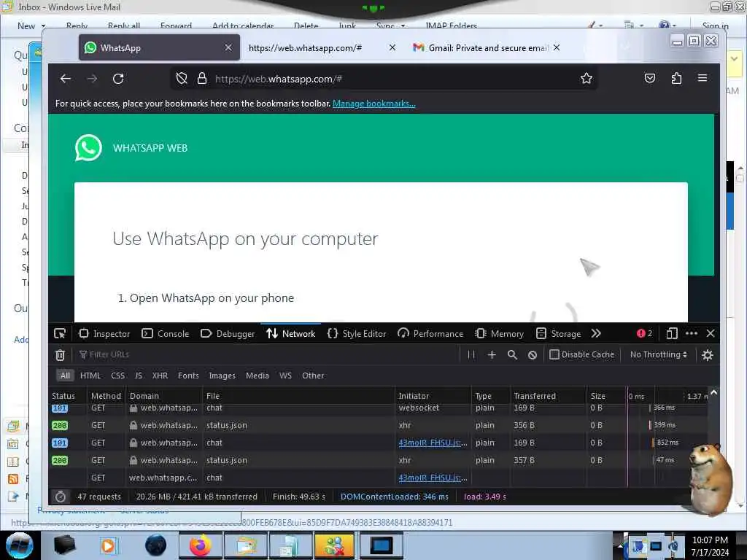747x560 pixels.
Task: Open the No Throttling dropdown
Action: (x=659, y=354)
